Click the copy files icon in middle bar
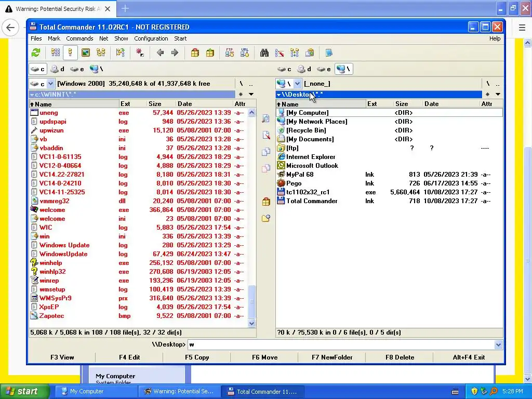The width and height of the screenshot is (532, 399). click(266, 152)
